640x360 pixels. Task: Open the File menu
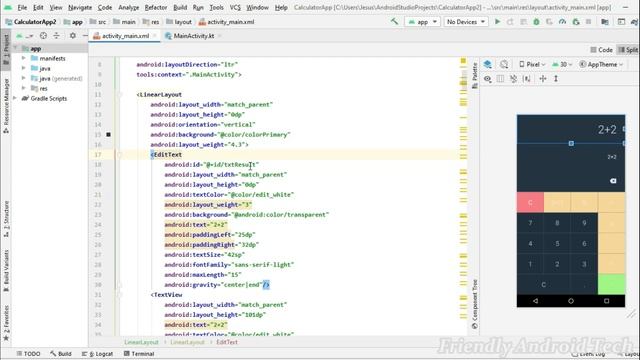22,7
